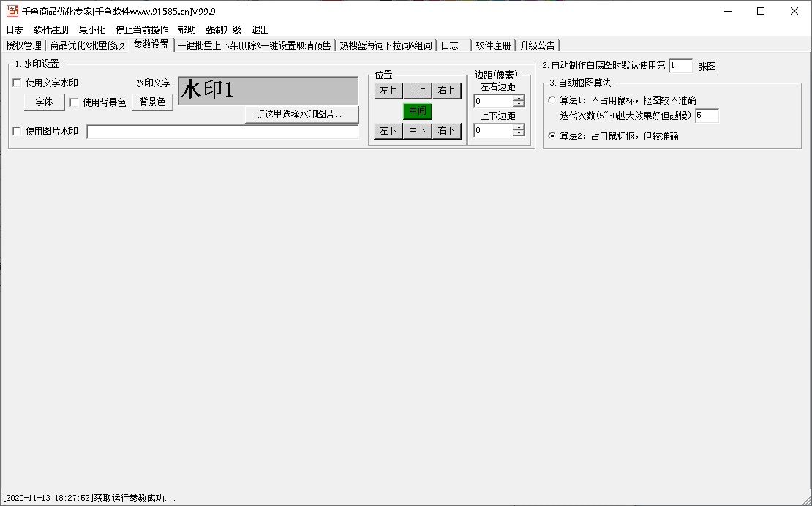Toggle 使用背景色 checkbox
The width and height of the screenshot is (812, 506).
pos(74,102)
